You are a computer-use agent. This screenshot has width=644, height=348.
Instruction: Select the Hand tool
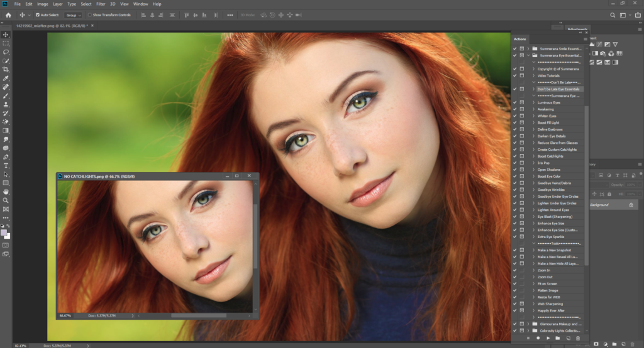pyautogui.click(x=6, y=191)
